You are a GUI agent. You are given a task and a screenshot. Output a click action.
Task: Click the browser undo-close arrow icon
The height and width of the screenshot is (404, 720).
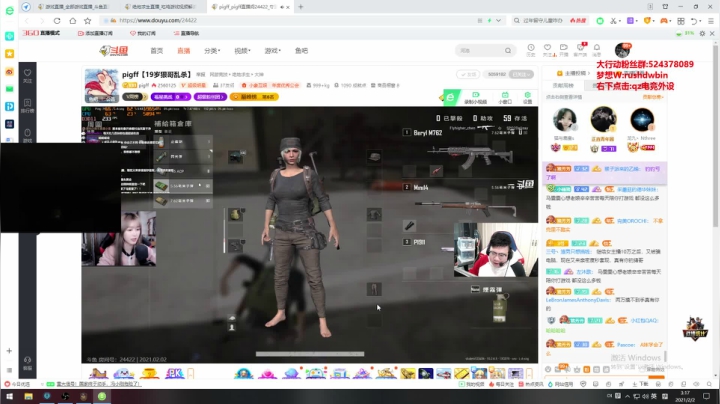[x=694, y=21]
